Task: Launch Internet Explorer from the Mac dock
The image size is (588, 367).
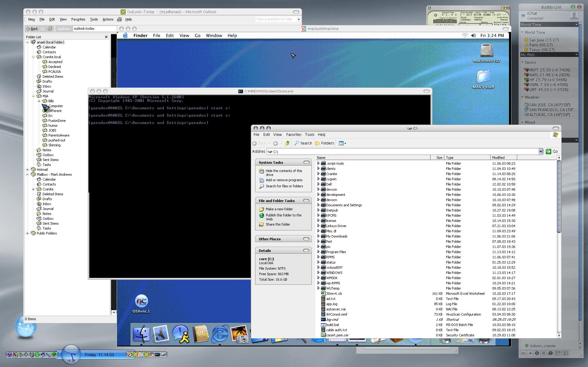Action: (220, 334)
